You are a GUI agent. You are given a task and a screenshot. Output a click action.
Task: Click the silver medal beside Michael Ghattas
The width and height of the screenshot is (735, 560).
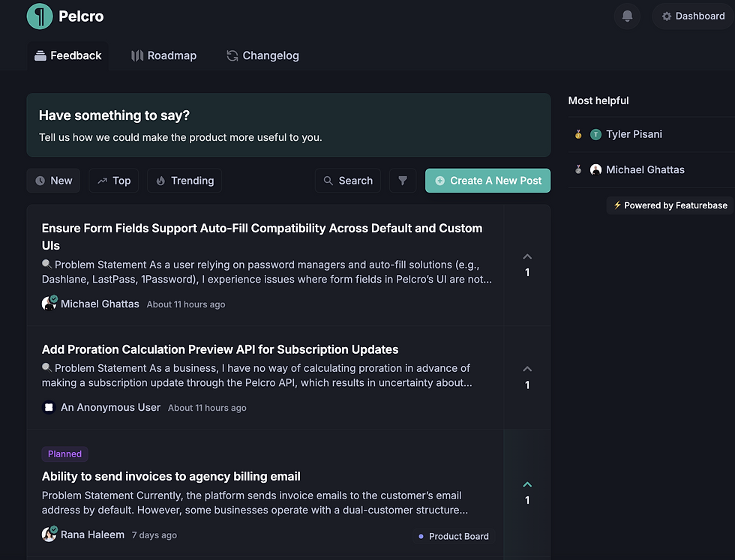(x=578, y=169)
